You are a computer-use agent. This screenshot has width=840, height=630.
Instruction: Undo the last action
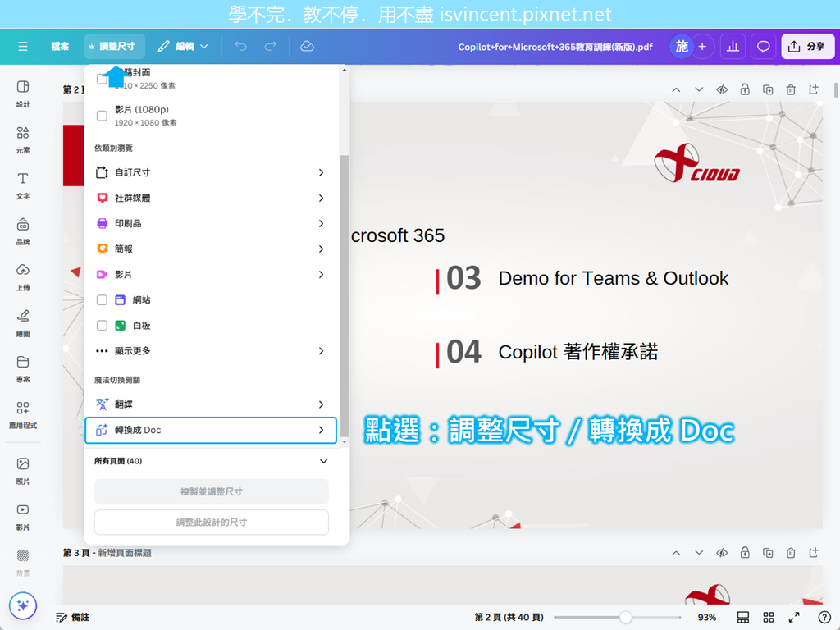(x=240, y=47)
